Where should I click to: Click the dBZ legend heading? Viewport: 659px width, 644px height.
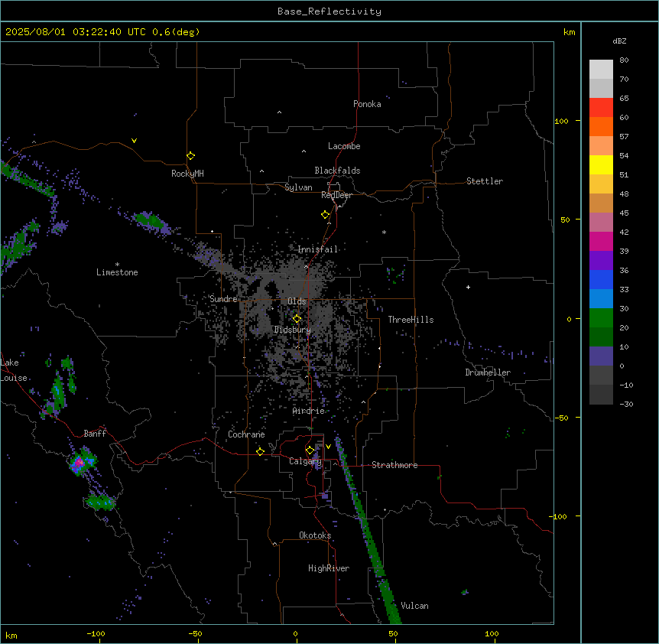[619, 41]
